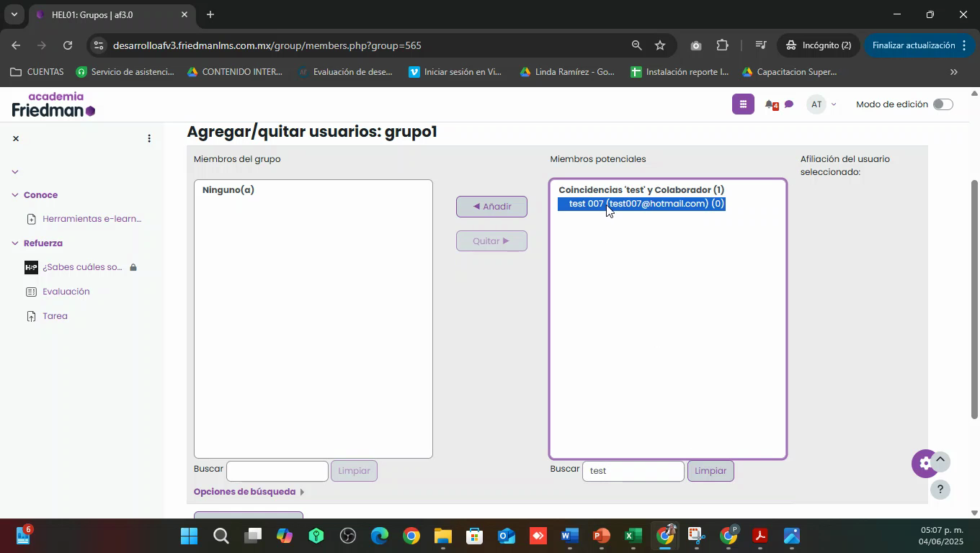Close the HEL01: Grupos tab

click(184, 14)
